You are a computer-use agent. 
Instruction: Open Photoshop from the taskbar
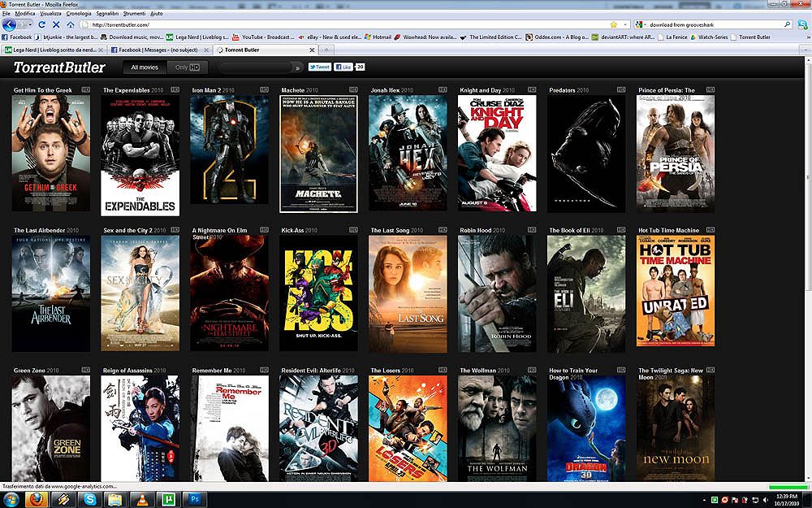click(195, 500)
